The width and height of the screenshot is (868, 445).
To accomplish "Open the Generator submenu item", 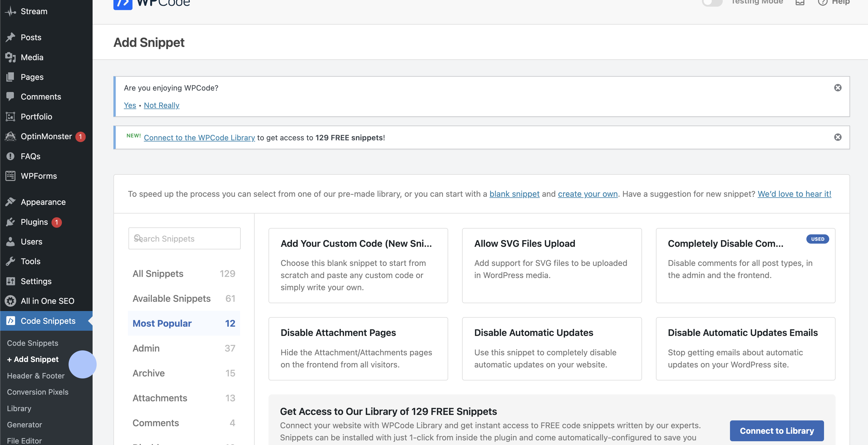I will (25, 425).
